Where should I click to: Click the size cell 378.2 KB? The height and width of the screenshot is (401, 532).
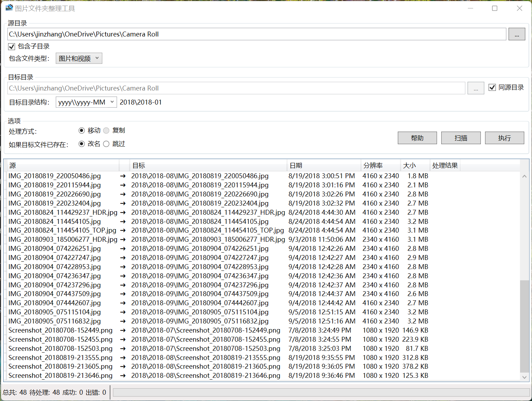tap(415, 366)
